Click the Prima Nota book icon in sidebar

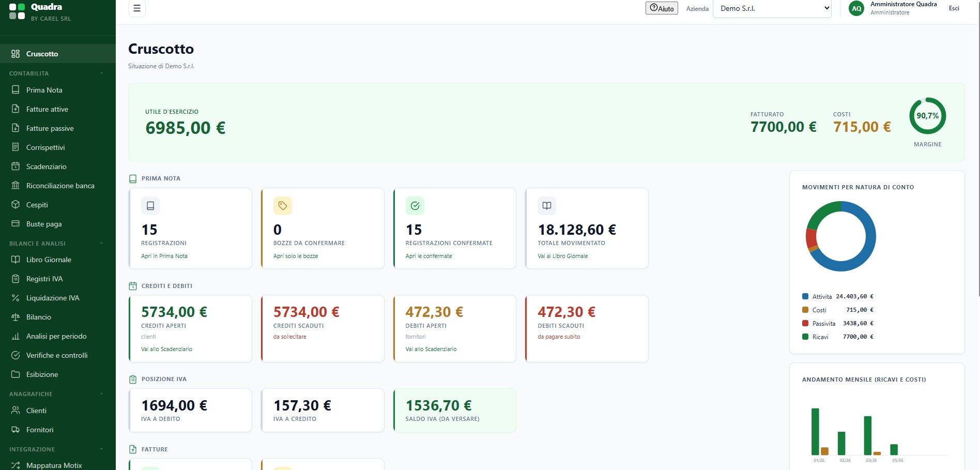(16, 90)
